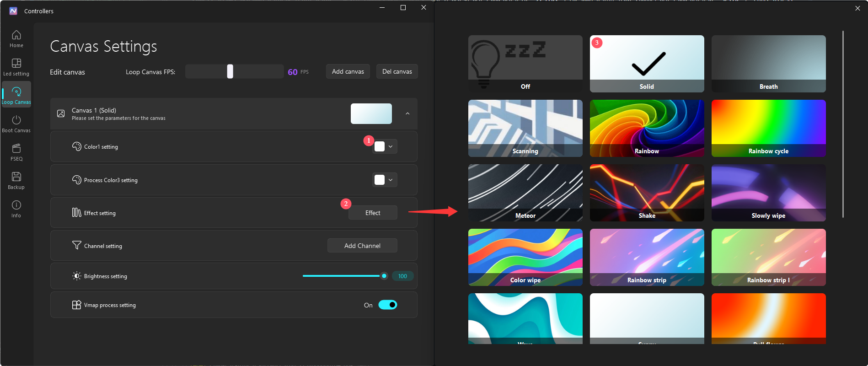Open the Effect chooser button
This screenshot has width=868, height=366.
click(373, 213)
